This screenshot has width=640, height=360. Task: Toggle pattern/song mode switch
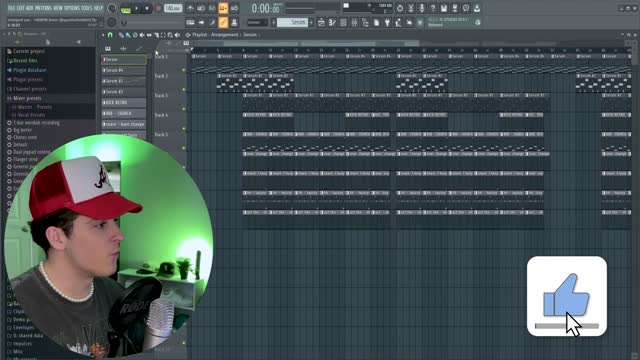(x=126, y=9)
